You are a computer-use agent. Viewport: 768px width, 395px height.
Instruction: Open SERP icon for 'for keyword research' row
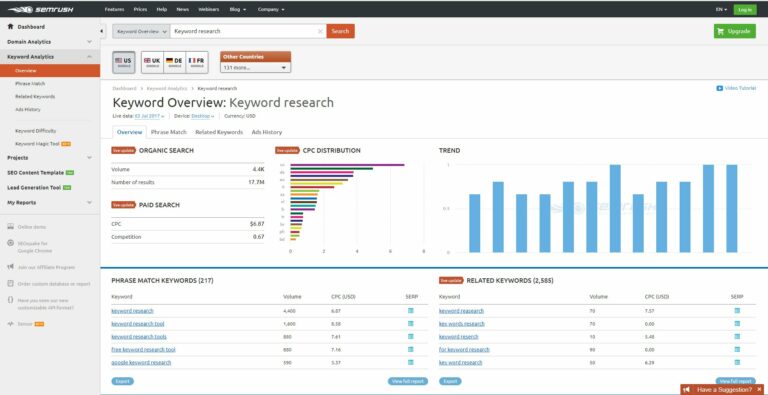coord(737,349)
